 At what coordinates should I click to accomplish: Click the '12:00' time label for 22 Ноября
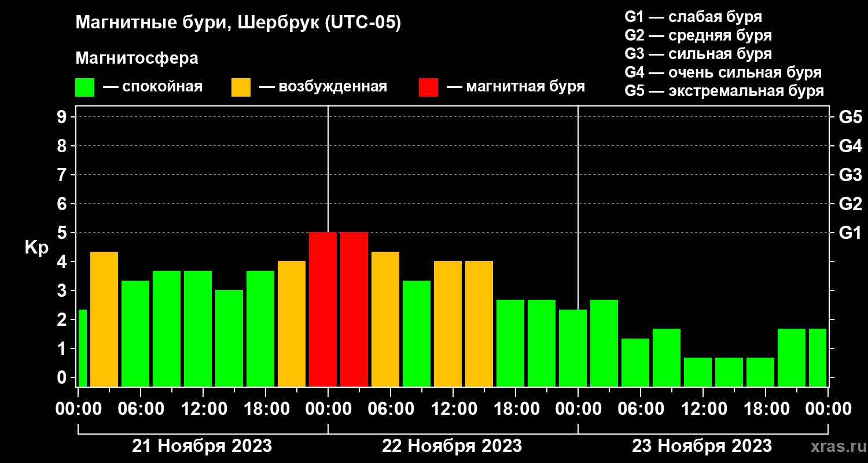(453, 409)
